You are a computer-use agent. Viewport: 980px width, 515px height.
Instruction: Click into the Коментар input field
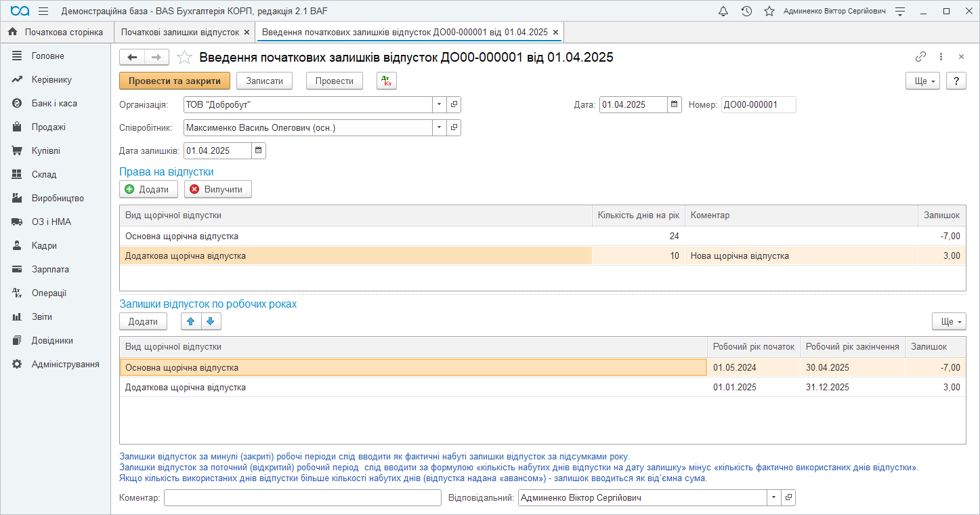pyautogui.click(x=302, y=497)
